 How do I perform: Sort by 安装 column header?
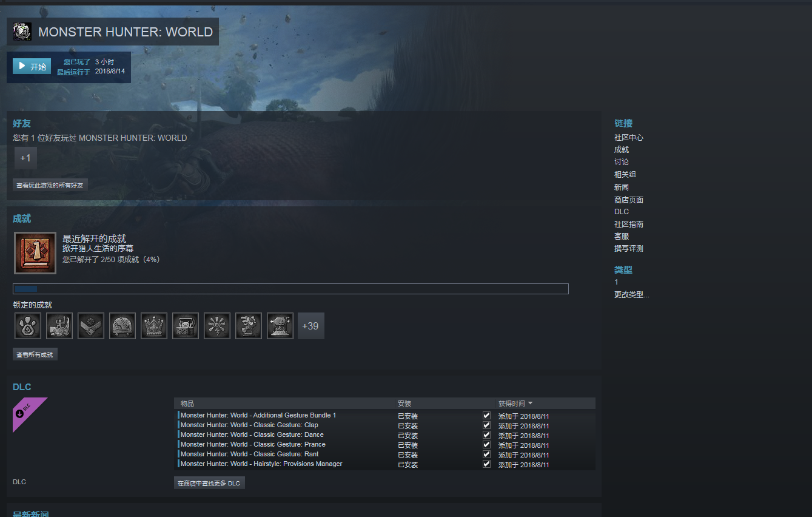pos(404,404)
